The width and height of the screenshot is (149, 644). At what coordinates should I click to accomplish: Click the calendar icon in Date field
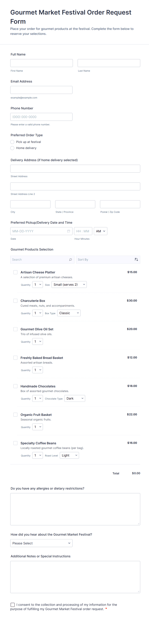point(69,231)
